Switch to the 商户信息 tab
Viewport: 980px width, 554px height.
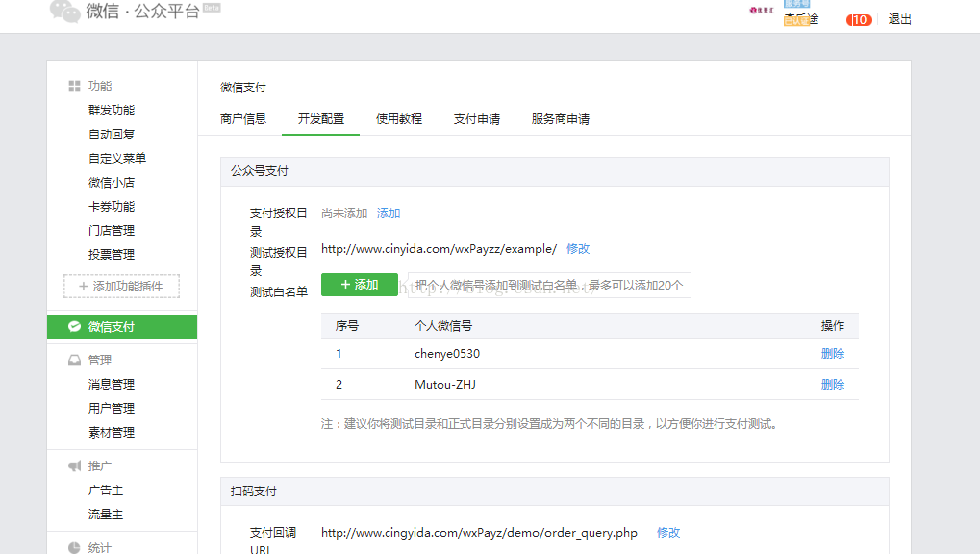pos(243,119)
